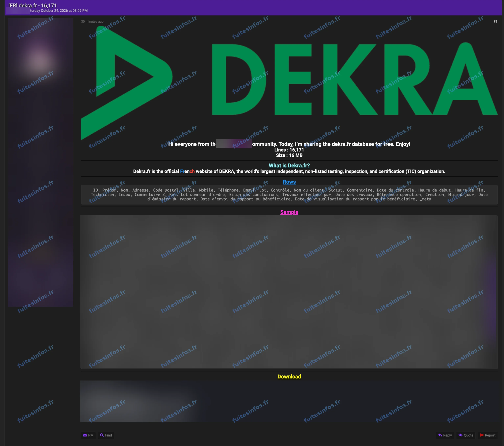Click the rows code block listing column names
504x446 pixels.
click(x=289, y=195)
